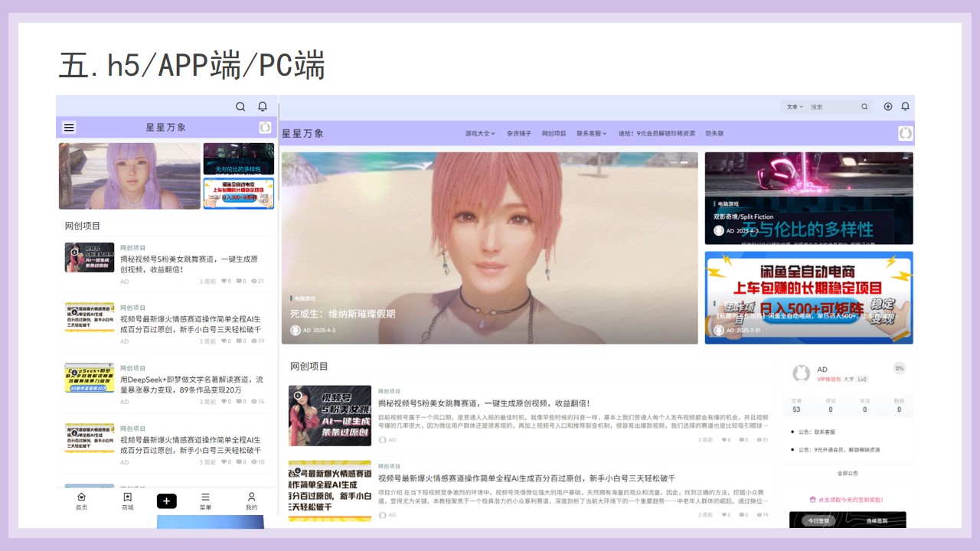The height and width of the screenshot is (551, 980).
Task: Click 点击领取今天的签到奖励 link
Action: [x=851, y=500]
